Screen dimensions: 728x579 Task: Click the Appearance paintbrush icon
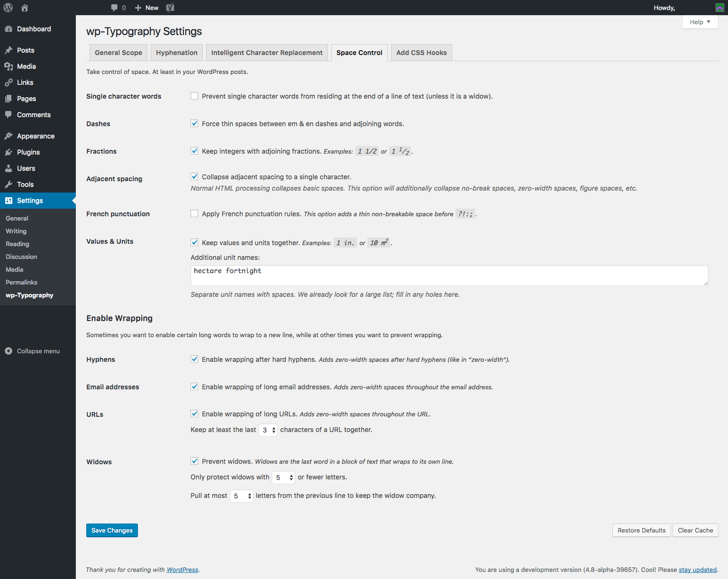(9, 136)
